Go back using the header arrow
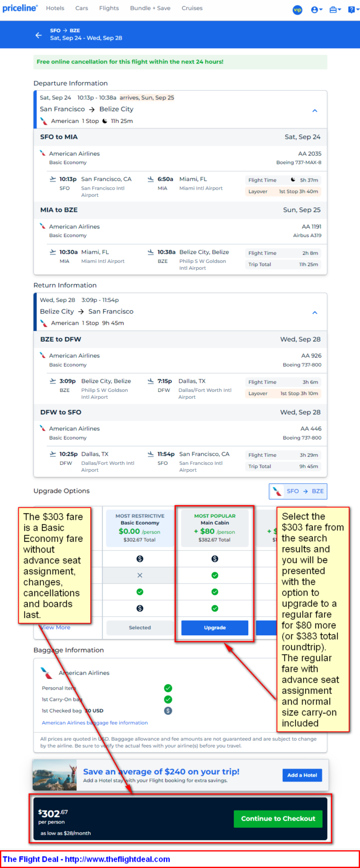This screenshot has width=360, height=868. click(x=38, y=35)
